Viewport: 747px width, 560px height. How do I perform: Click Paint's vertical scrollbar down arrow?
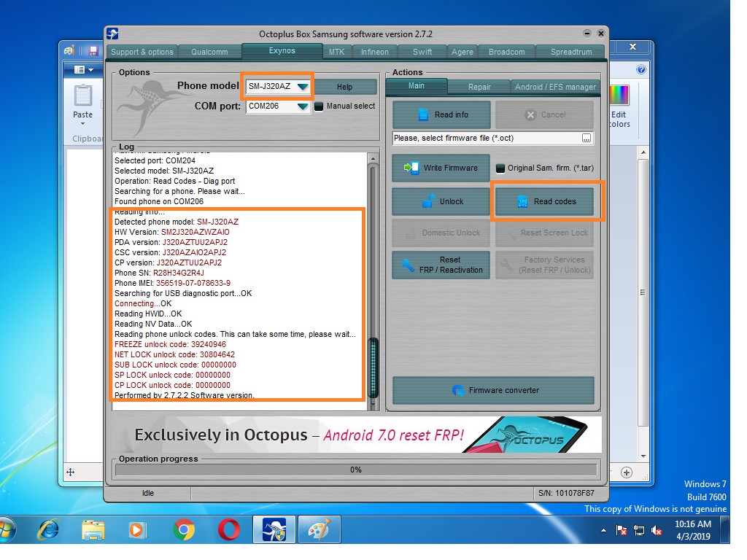[643, 456]
